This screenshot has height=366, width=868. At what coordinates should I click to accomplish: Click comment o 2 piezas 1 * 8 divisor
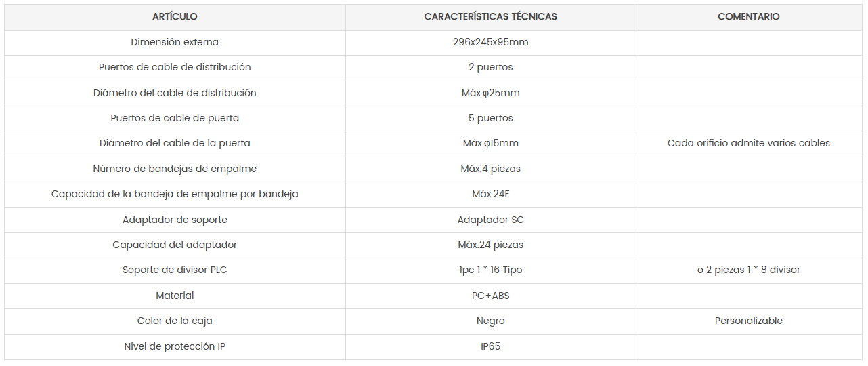749,270
